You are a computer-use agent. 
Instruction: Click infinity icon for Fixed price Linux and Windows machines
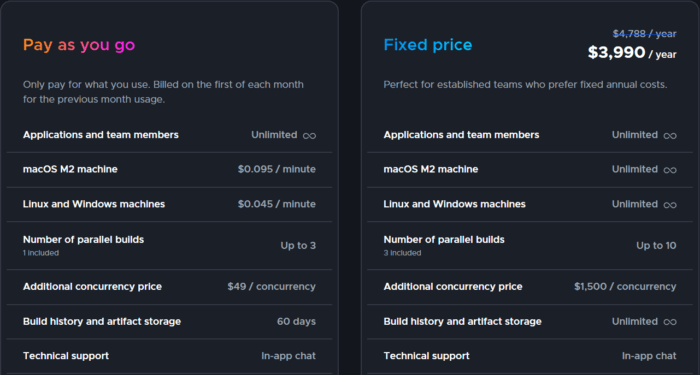point(670,204)
